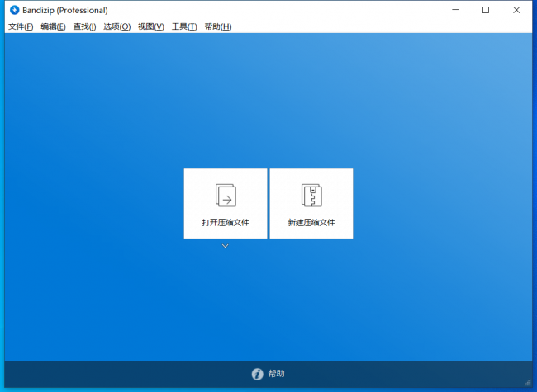Click the 打开压缩文件 tile
This screenshot has width=537, height=392.
[226, 204]
